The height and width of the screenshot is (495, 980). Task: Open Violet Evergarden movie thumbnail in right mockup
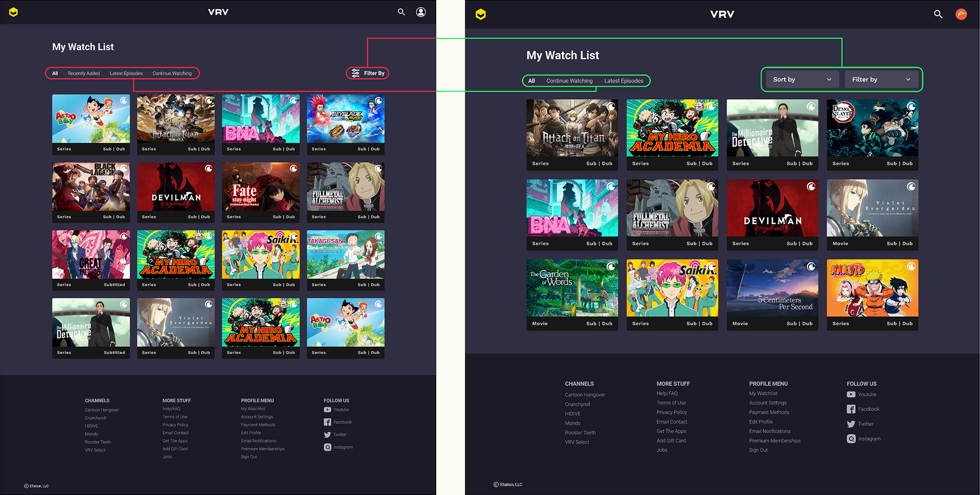pyautogui.click(x=872, y=208)
